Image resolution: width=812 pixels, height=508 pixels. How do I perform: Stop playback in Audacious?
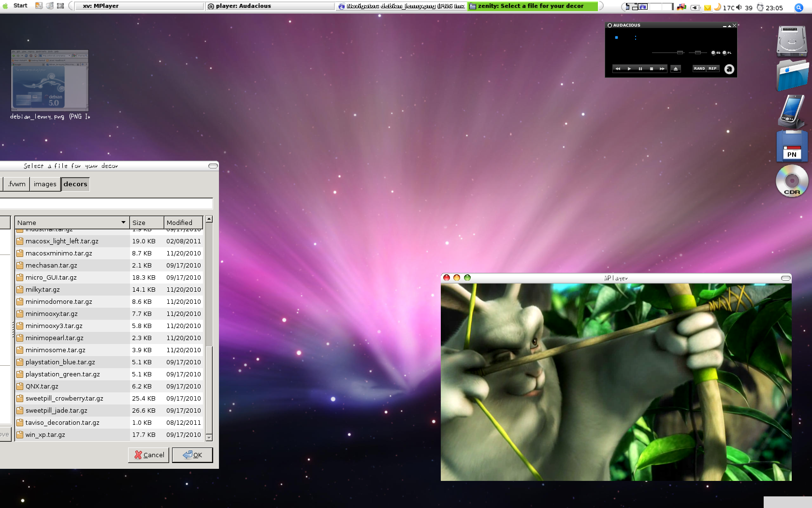click(651, 69)
